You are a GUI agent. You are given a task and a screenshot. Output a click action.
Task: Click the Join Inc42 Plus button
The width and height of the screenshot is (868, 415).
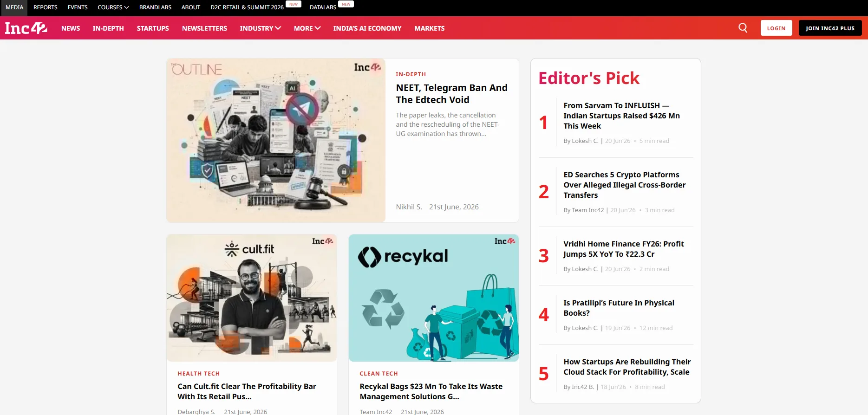coord(830,28)
